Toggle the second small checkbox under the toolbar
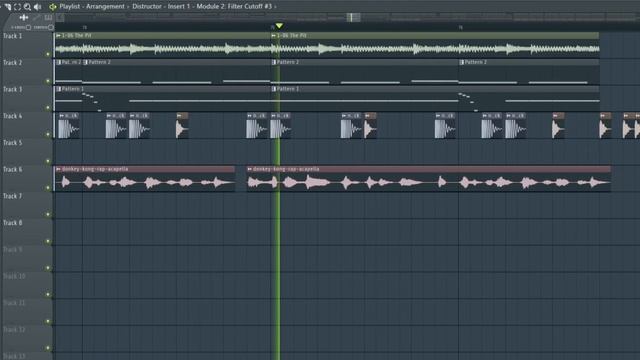The image size is (640, 360). click(x=51, y=27)
